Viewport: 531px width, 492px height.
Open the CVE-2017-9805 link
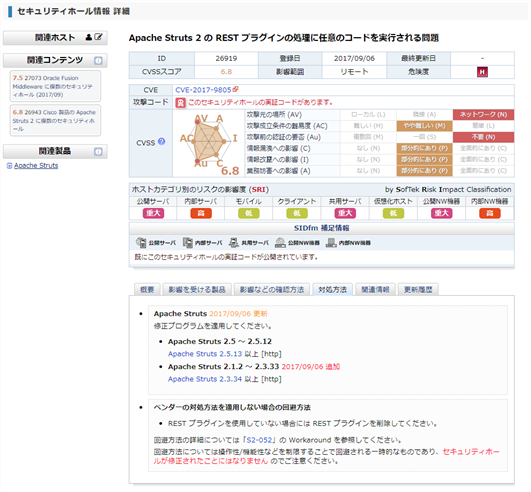click(203, 90)
